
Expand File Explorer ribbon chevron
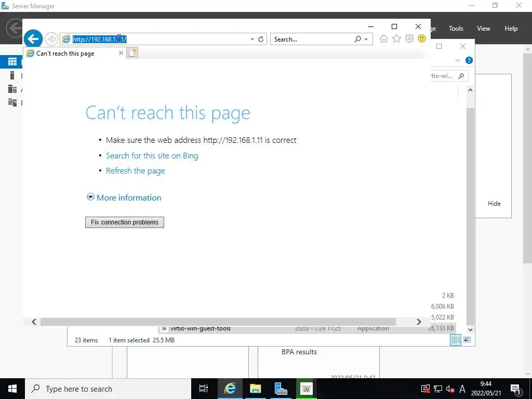tap(458, 60)
